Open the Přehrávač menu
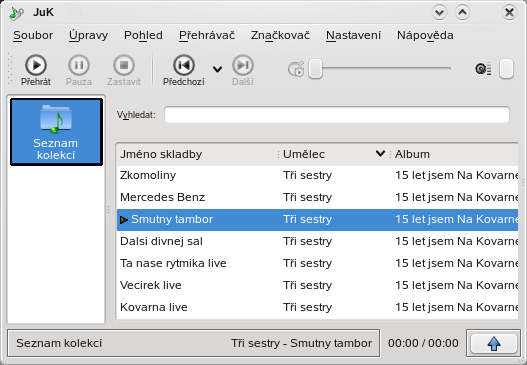 click(x=207, y=35)
